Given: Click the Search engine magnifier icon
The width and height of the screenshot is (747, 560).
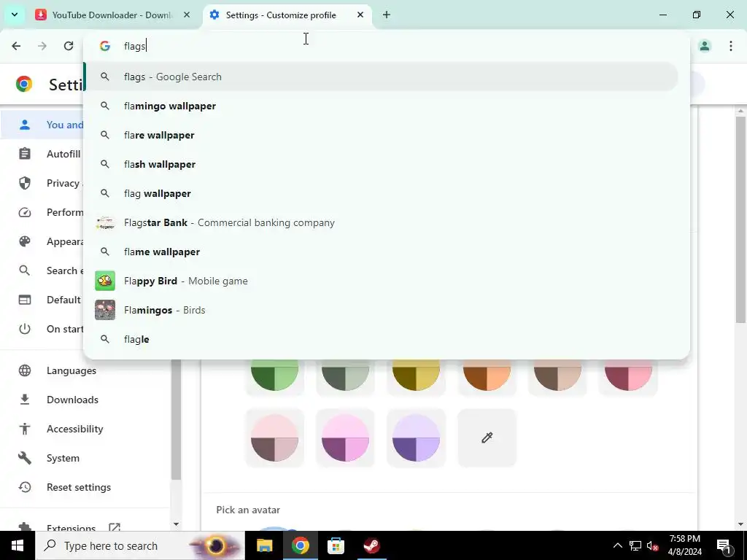Looking at the screenshot, I should click(25, 271).
